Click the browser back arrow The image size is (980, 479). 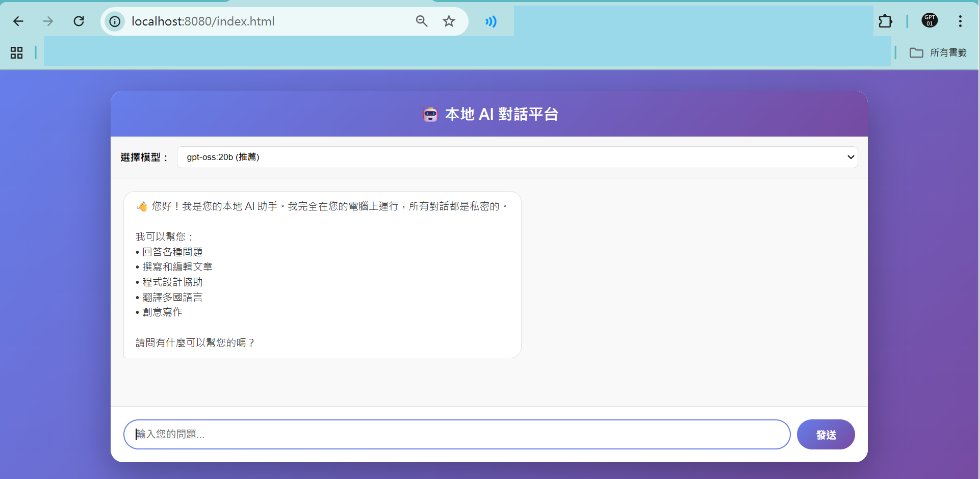point(18,21)
